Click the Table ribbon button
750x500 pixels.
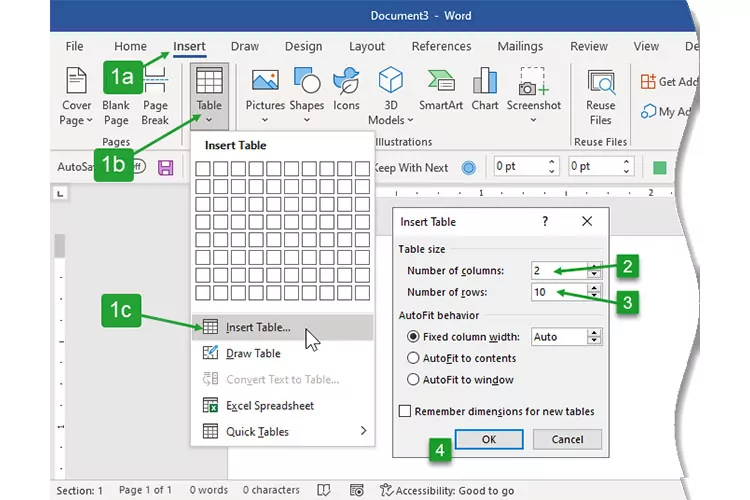(x=209, y=96)
